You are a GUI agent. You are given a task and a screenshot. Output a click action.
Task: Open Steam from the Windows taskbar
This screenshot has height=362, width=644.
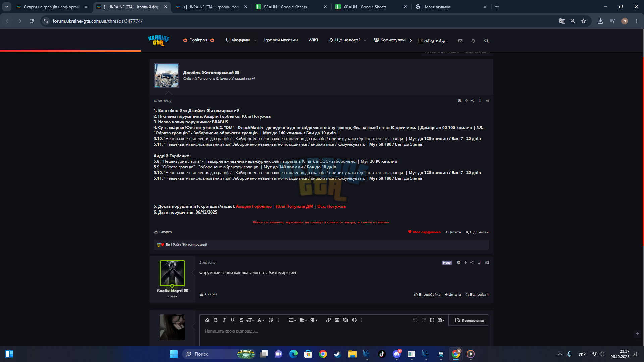pyautogui.click(x=337, y=354)
